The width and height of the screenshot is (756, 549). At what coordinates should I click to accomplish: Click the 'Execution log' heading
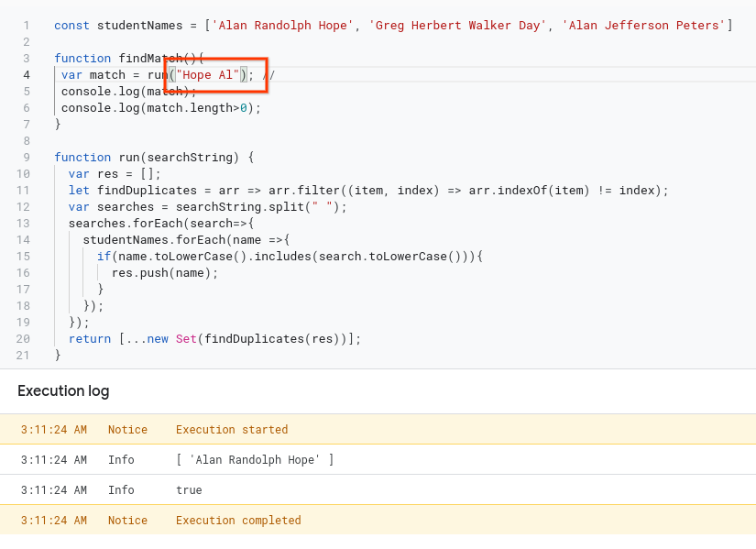pos(63,391)
